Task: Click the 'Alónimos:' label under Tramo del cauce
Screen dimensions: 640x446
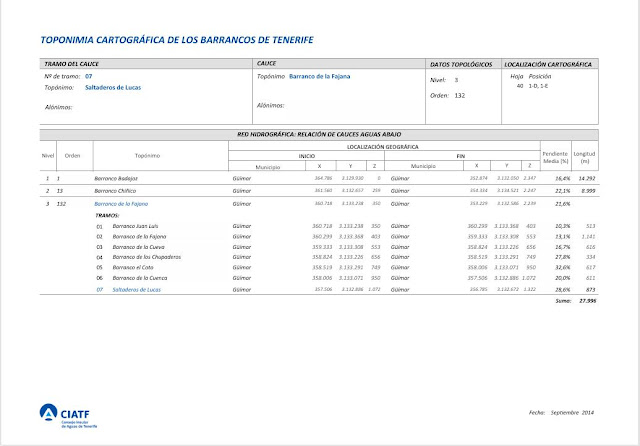Action: coord(58,107)
